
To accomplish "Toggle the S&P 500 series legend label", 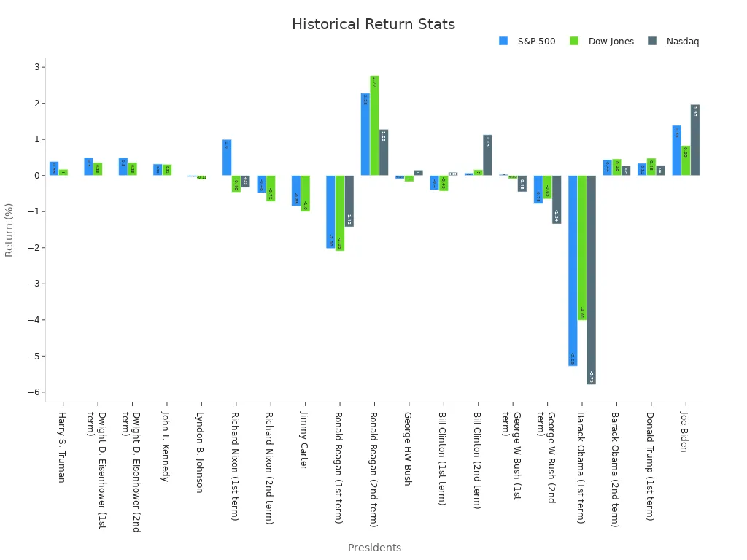I will tap(536, 42).
